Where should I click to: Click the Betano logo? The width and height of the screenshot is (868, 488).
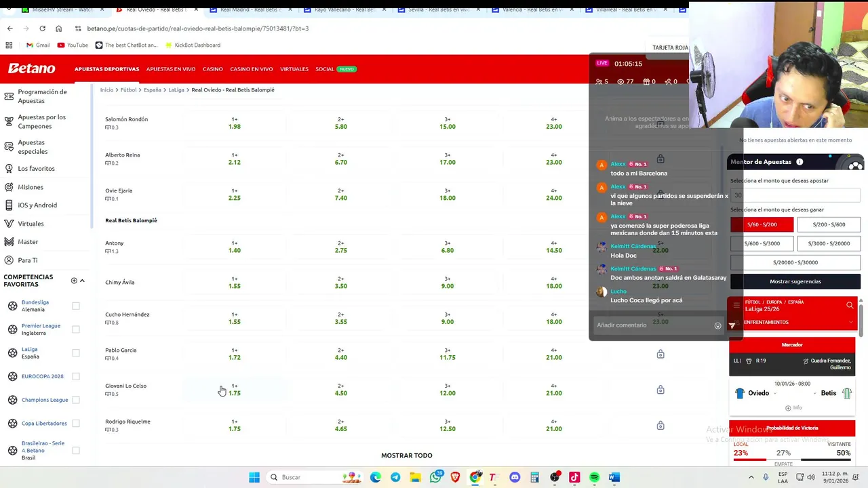pos(31,68)
